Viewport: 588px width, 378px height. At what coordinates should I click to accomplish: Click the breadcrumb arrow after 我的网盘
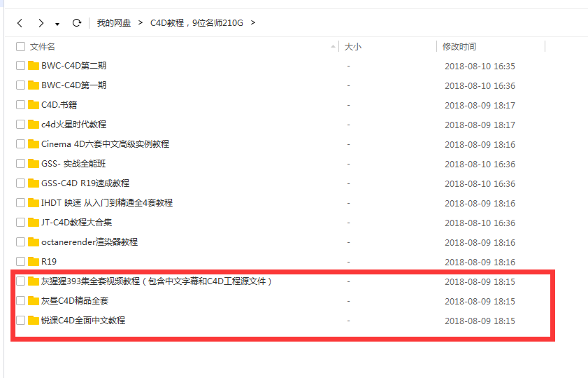tap(141, 23)
